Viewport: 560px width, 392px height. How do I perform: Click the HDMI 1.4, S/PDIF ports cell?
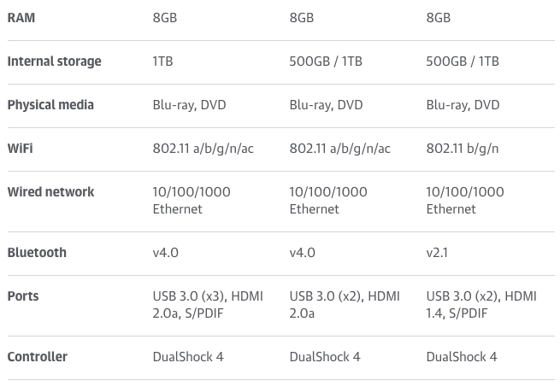point(481,305)
